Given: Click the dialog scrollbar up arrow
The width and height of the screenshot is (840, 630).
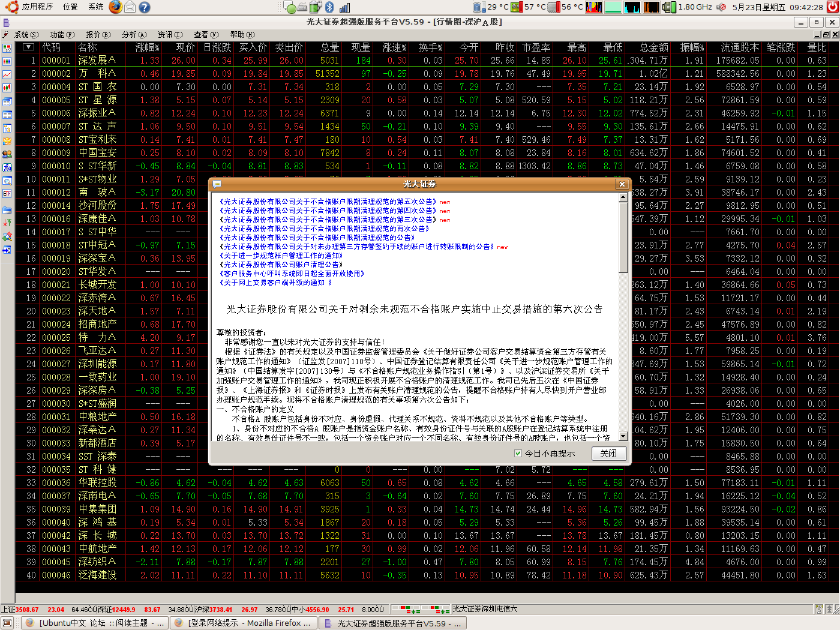Looking at the screenshot, I should point(623,197).
